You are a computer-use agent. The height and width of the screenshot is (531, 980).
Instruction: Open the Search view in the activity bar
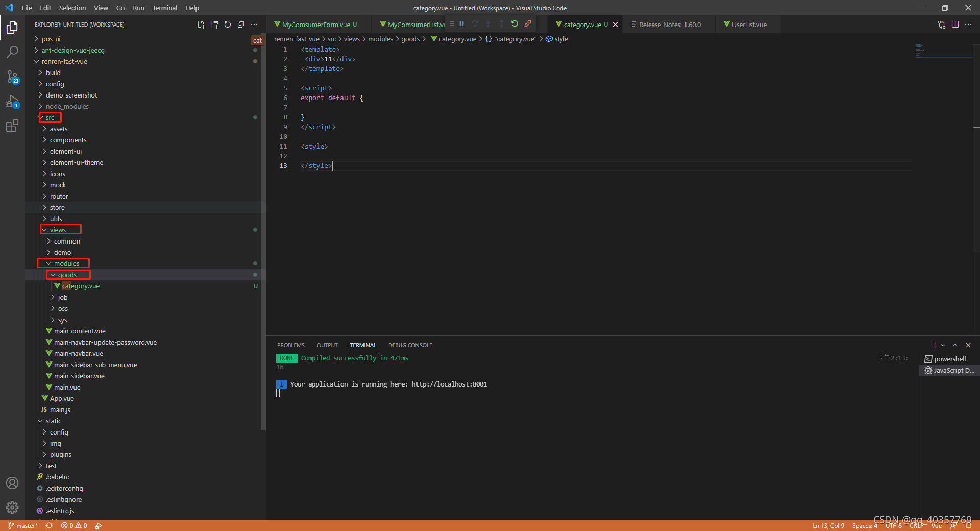12,52
